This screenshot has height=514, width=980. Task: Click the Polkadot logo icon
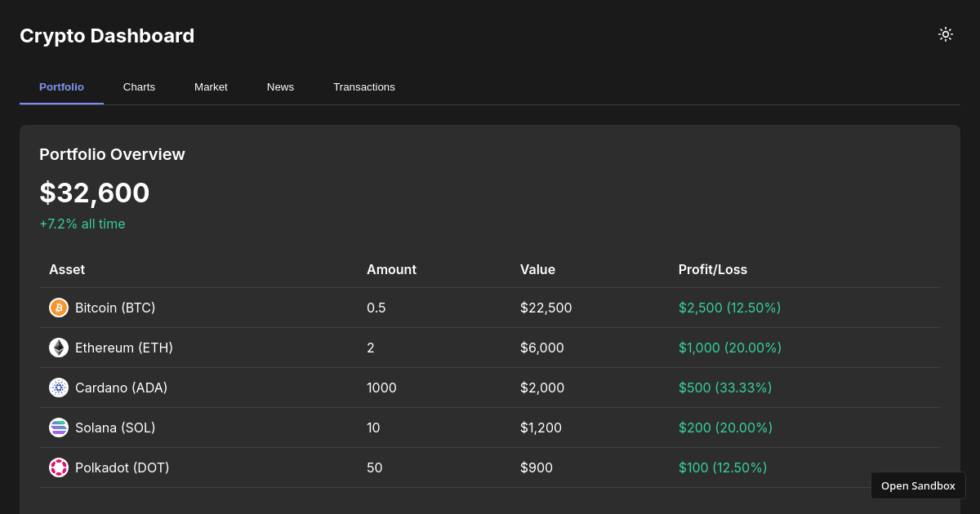pos(59,467)
